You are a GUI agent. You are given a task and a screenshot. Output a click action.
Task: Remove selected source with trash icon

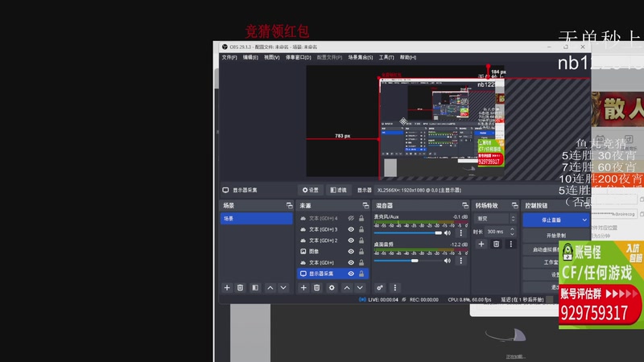[x=316, y=288]
